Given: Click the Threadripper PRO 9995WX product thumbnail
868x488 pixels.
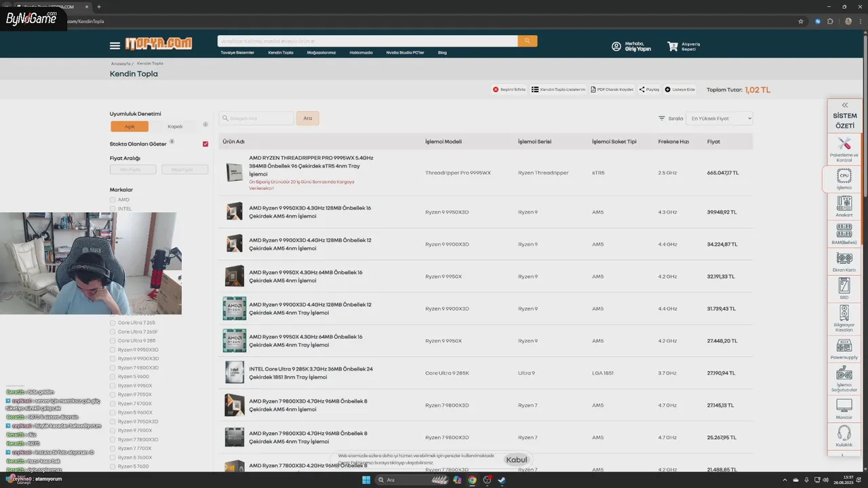Looking at the screenshot, I should 235,173.
